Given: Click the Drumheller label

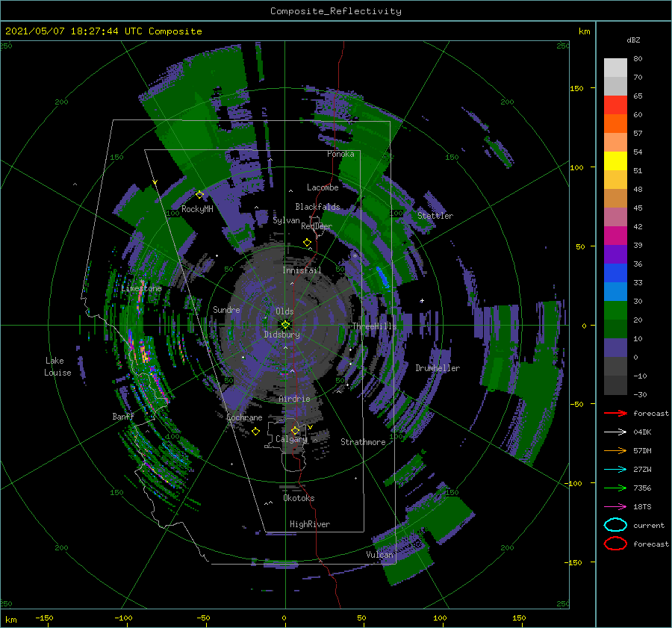Looking at the screenshot, I should (438, 368).
